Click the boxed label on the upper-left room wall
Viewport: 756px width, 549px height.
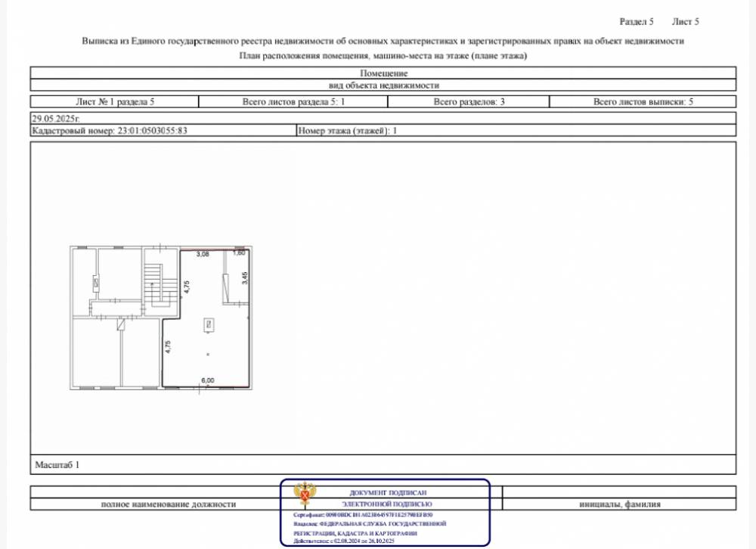pyautogui.click(x=94, y=283)
